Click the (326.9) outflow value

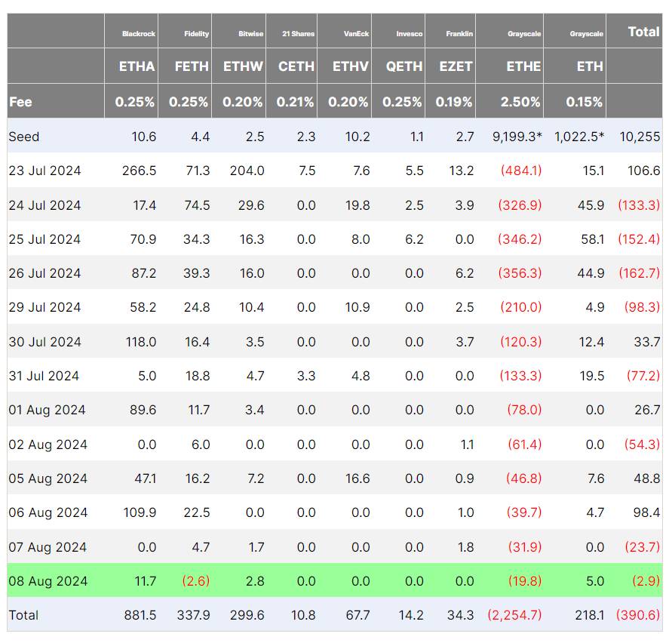click(520, 205)
